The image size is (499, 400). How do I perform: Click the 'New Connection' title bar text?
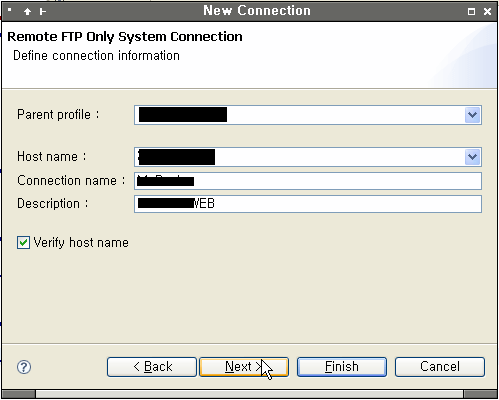click(x=257, y=11)
